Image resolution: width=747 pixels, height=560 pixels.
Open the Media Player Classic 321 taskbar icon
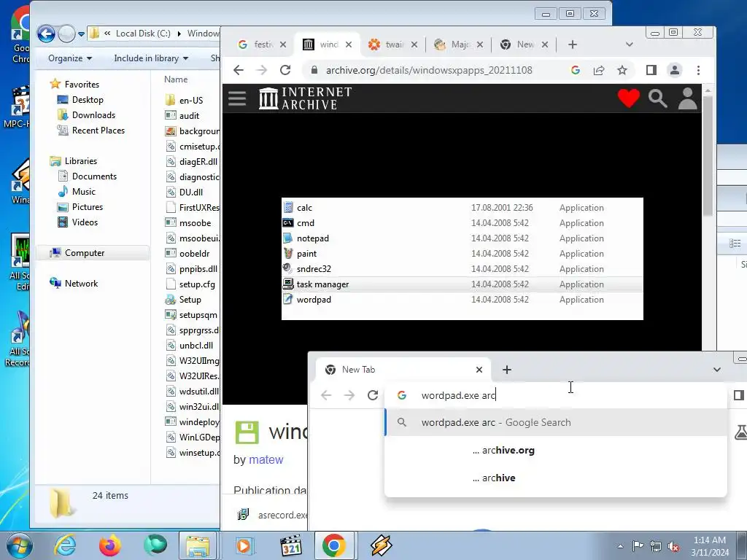[x=291, y=545]
